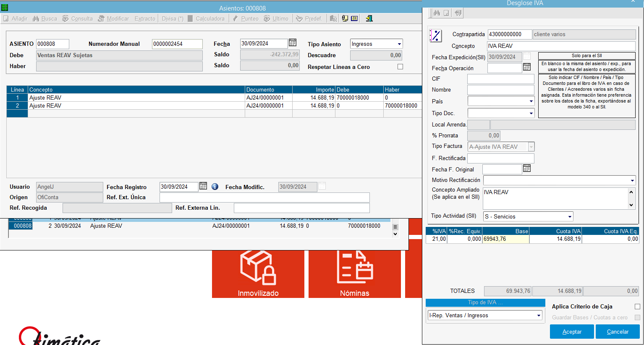Click the blue info icon near Fecha Registro
Screen dimensions: 644x345
pyautogui.click(x=215, y=187)
